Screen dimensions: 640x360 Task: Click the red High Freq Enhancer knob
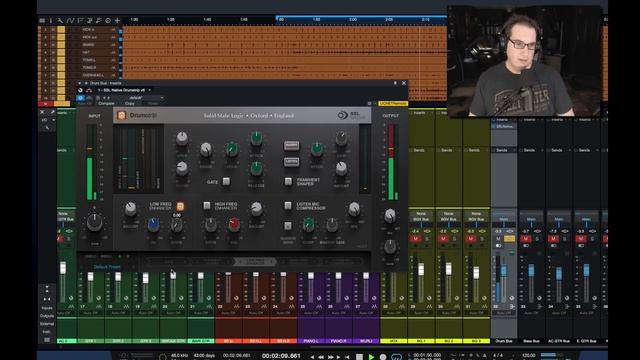[234, 224]
